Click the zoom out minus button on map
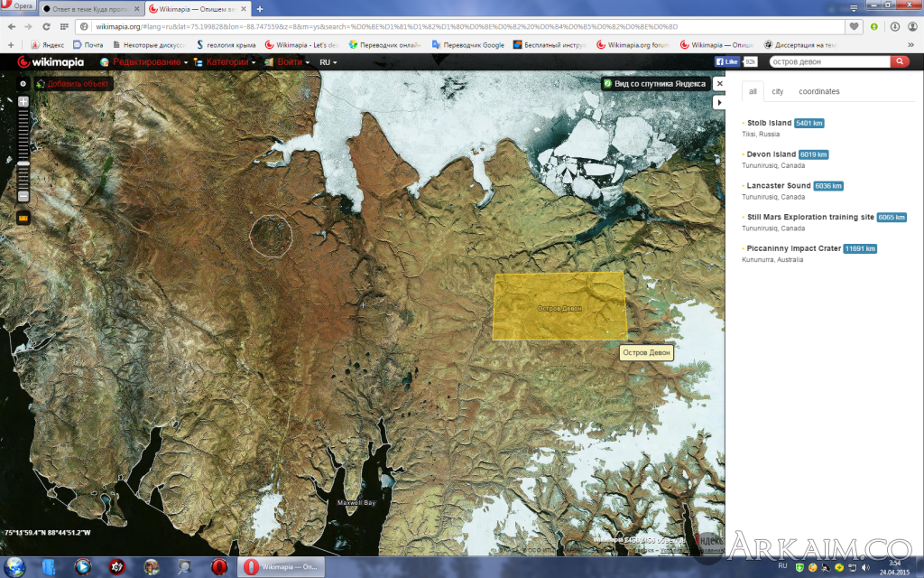Viewport: 924px width, 578px height. [x=23, y=196]
